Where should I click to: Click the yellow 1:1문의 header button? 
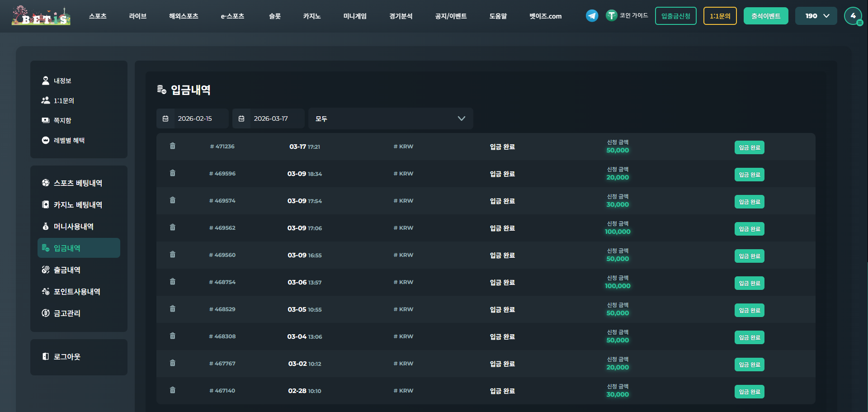click(720, 16)
